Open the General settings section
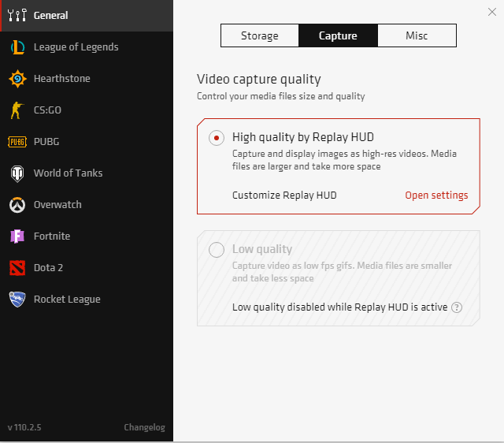Image resolution: width=504 pixels, height=443 pixels. (87, 16)
